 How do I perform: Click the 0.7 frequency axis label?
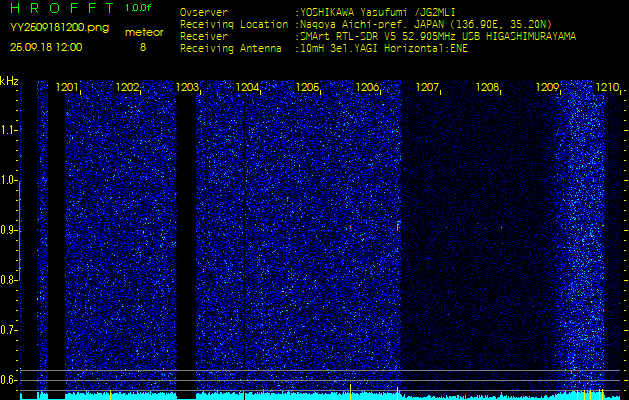7,331
